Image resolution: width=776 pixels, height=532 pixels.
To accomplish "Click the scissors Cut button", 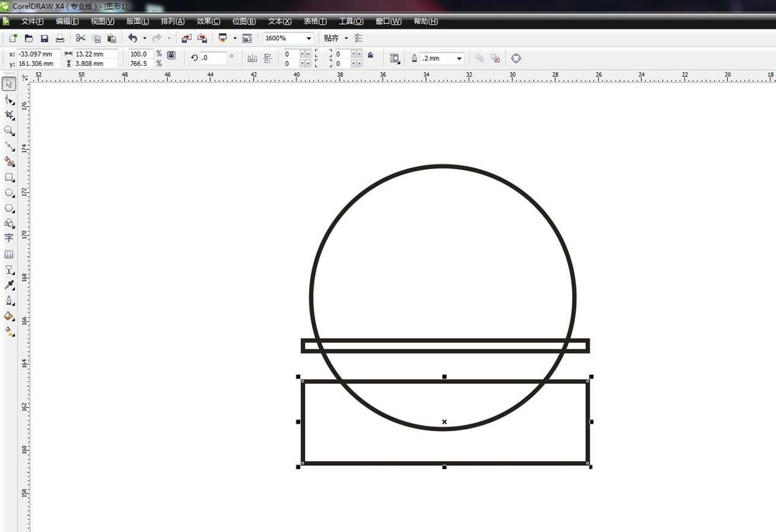I will [x=81, y=38].
